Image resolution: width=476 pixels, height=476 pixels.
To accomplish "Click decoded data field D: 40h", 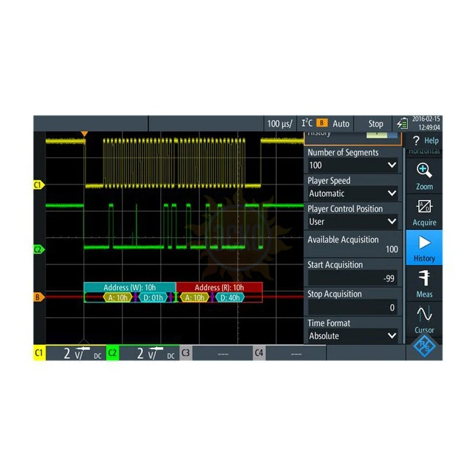I will [230, 297].
